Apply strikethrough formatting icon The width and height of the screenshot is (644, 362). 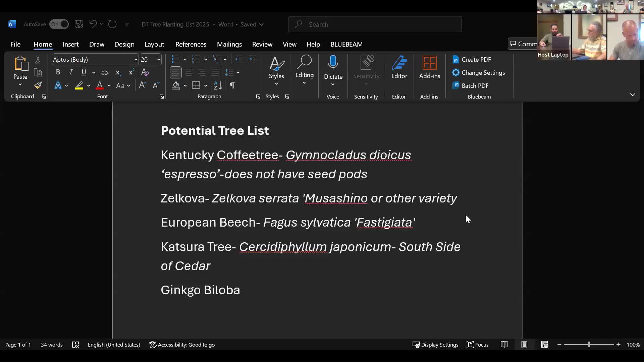[105, 72]
